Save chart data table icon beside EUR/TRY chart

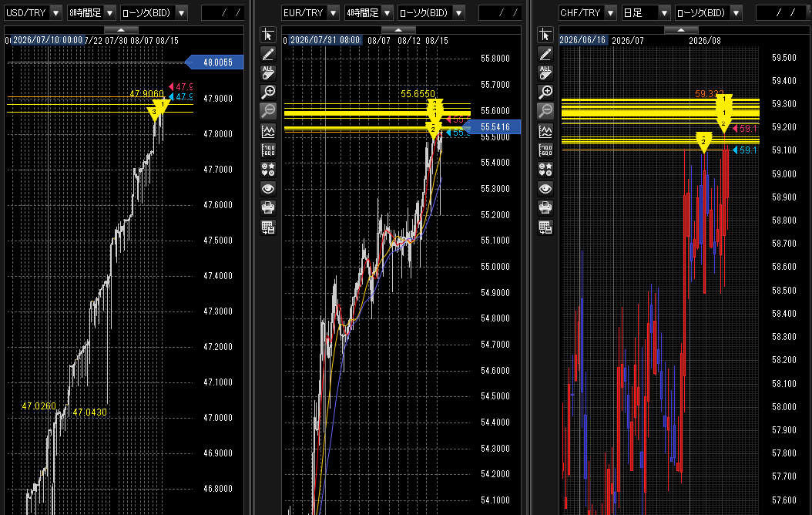click(x=268, y=227)
